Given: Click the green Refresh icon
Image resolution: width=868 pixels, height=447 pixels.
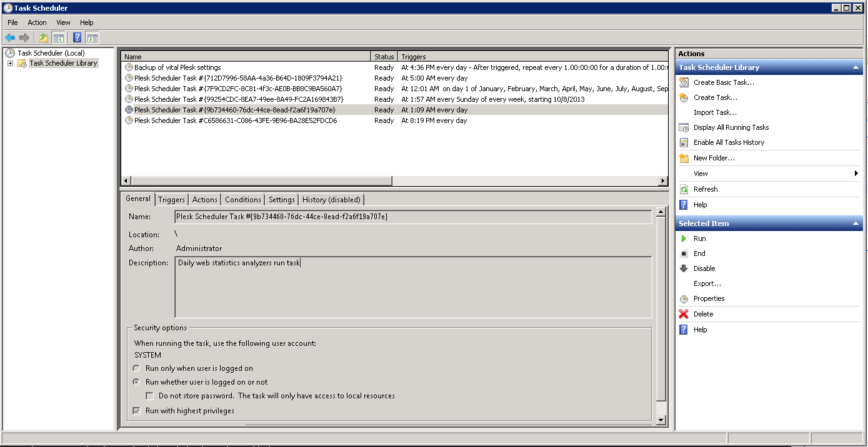Looking at the screenshot, I should (684, 189).
